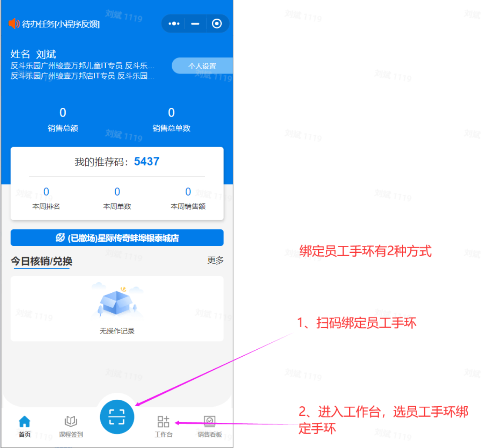The height and width of the screenshot is (448, 481).
Task: Click the recommendation code 5437
Action: point(147,162)
